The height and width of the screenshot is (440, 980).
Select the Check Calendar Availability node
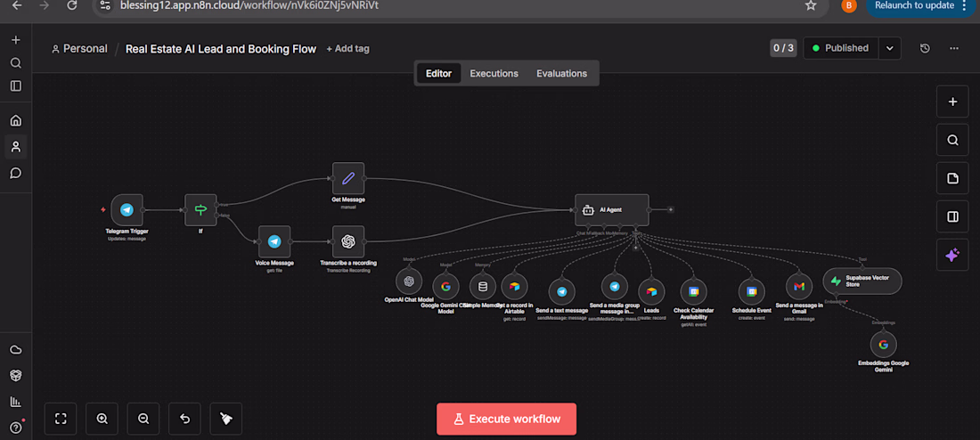694,291
